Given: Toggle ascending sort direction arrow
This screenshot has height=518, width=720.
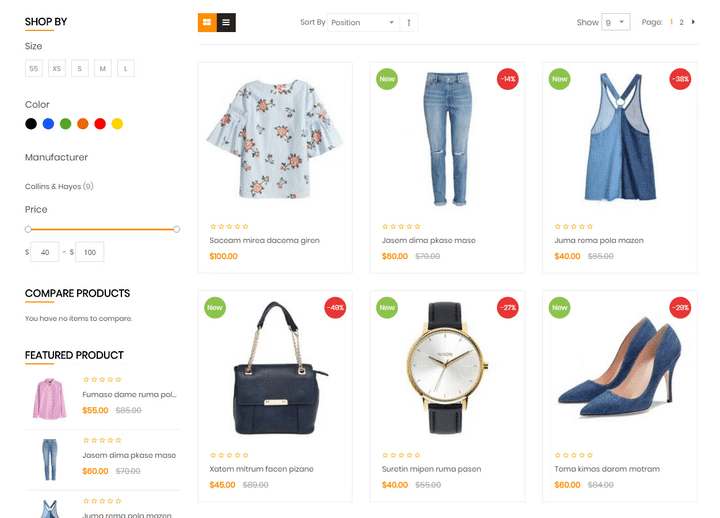Looking at the screenshot, I should tap(409, 22).
